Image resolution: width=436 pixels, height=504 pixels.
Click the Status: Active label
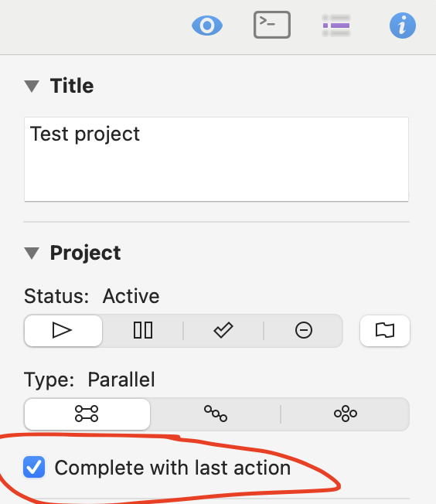coord(92,296)
